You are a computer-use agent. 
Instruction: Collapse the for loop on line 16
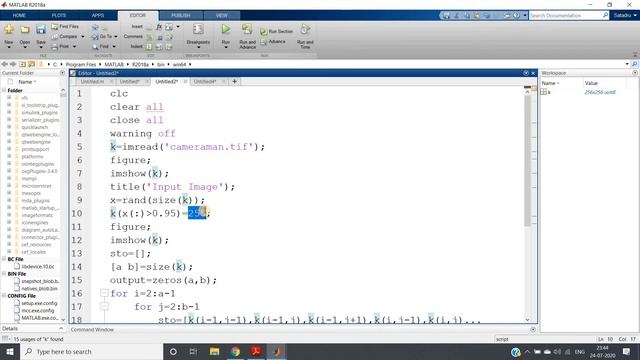click(104, 293)
